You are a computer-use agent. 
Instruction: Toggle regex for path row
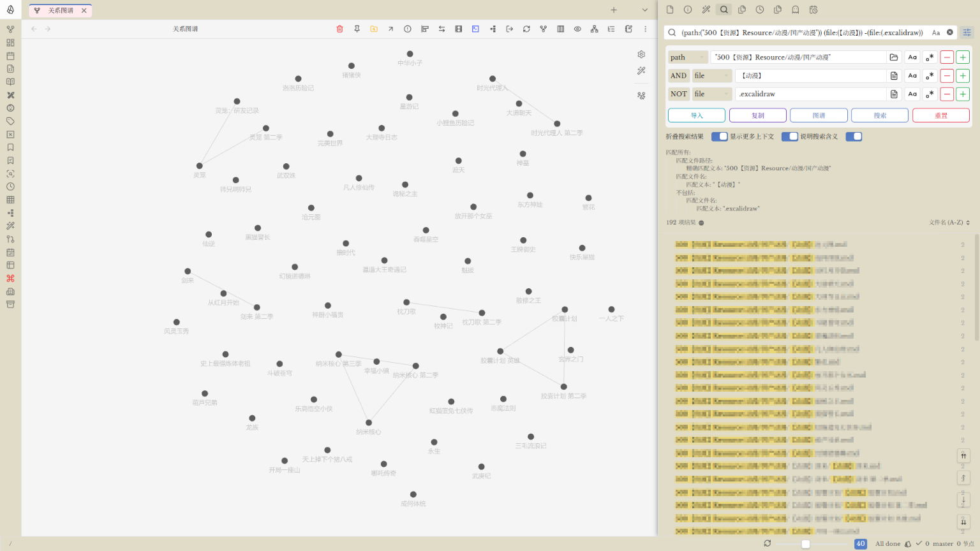click(930, 57)
